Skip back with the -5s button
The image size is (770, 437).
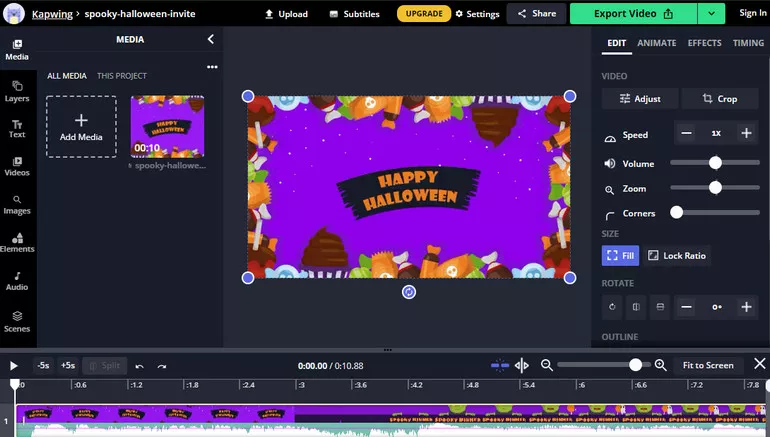[x=43, y=366]
